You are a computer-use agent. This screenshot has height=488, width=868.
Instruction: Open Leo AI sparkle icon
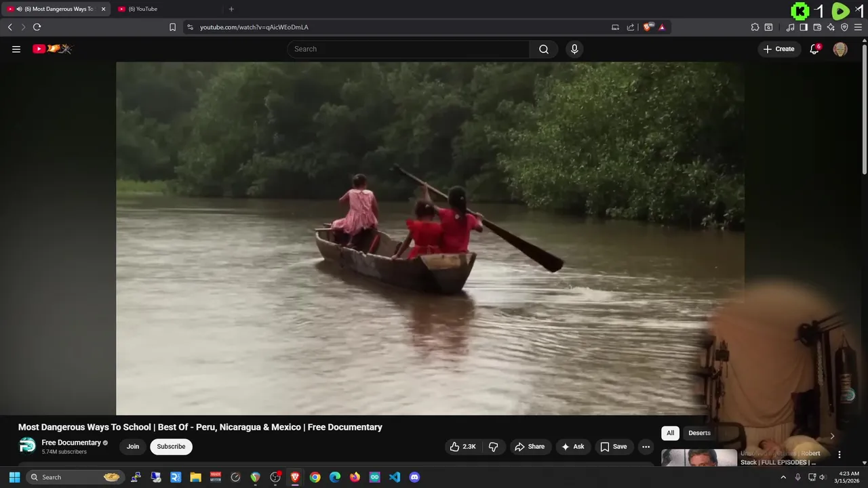coord(831,27)
